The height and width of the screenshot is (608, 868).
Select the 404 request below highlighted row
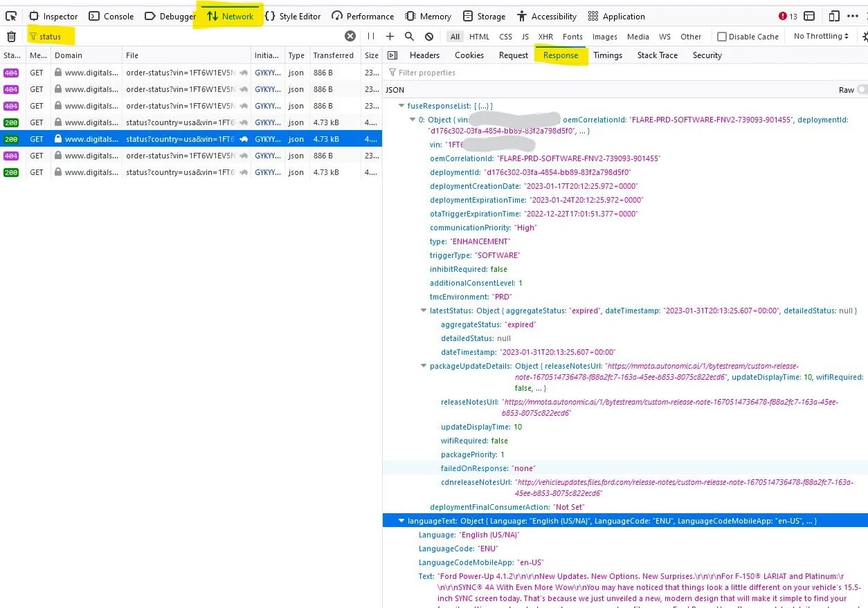coord(190,156)
